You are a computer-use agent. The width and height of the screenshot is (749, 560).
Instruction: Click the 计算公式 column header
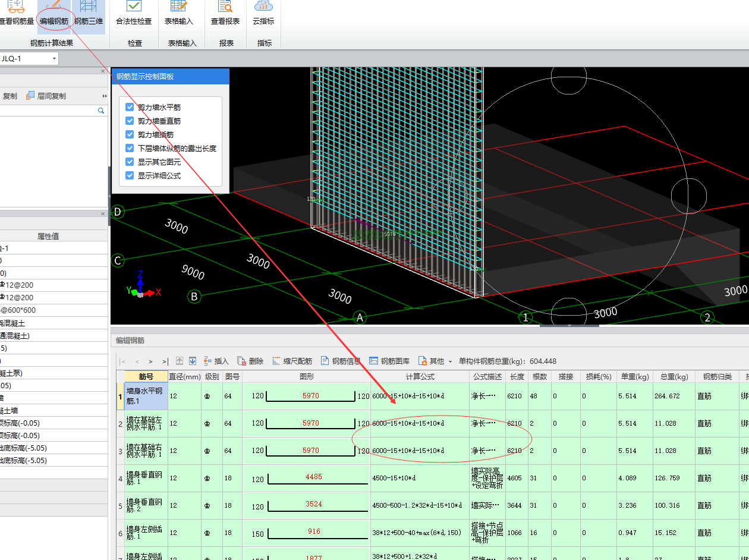pyautogui.click(x=420, y=376)
